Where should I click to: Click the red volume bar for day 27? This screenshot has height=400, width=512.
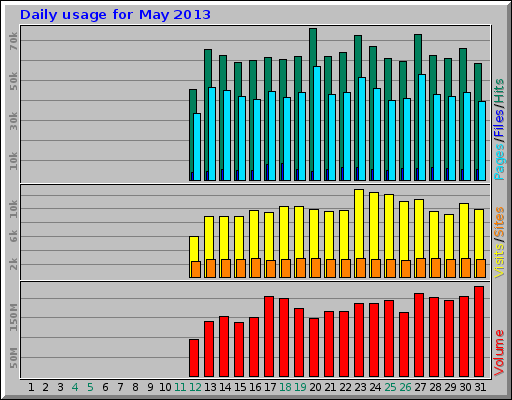[419, 335]
